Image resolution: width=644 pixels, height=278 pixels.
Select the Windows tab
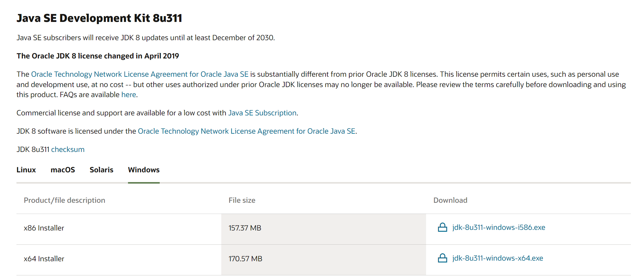click(x=144, y=170)
